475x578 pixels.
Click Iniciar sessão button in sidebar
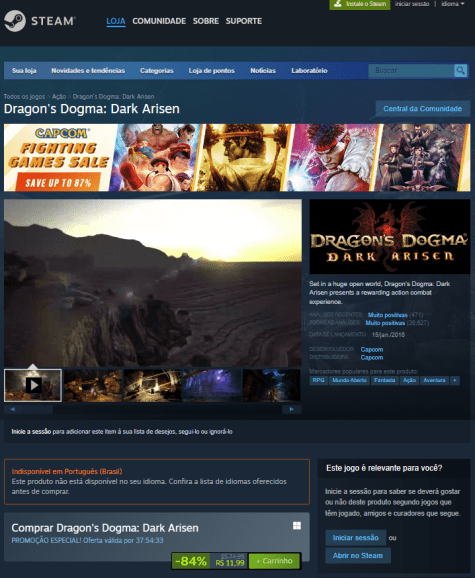pyautogui.click(x=356, y=538)
